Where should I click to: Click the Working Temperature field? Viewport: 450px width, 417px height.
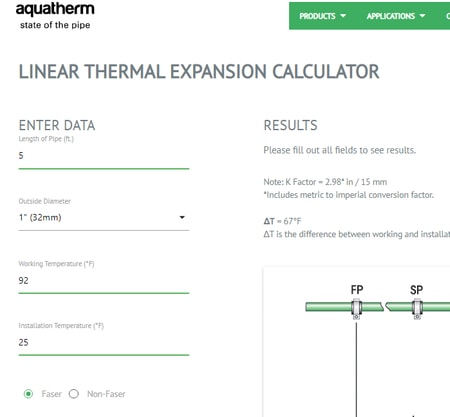point(104,281)
